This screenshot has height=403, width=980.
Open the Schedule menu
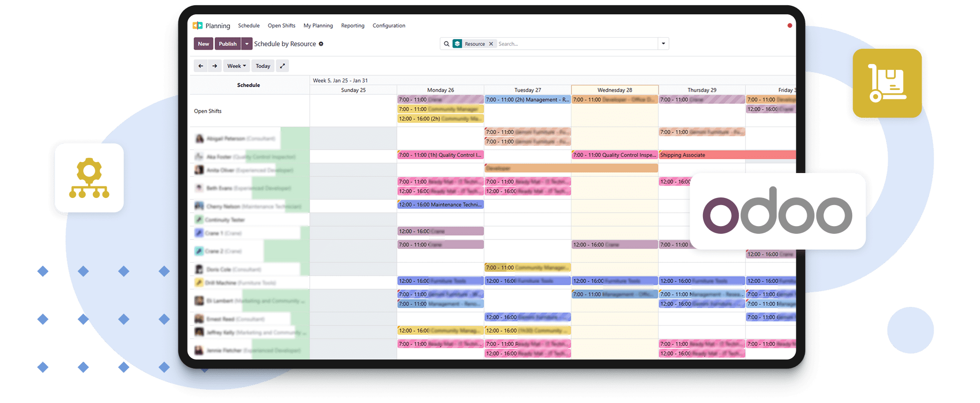pyautogui.click(x=249, y=26)
